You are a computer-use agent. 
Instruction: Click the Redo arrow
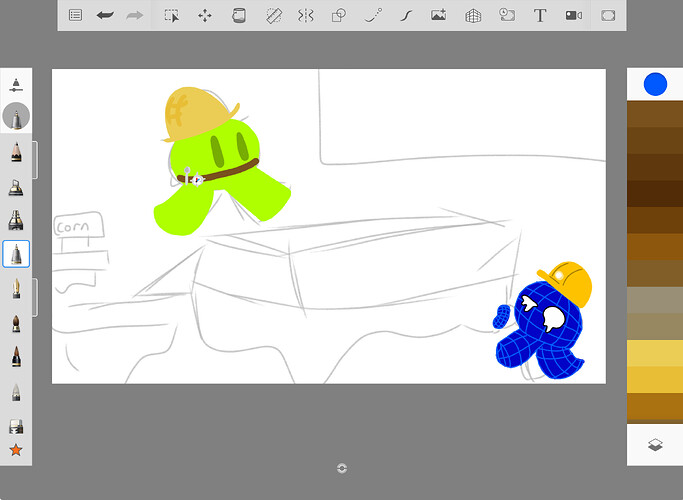135,15
